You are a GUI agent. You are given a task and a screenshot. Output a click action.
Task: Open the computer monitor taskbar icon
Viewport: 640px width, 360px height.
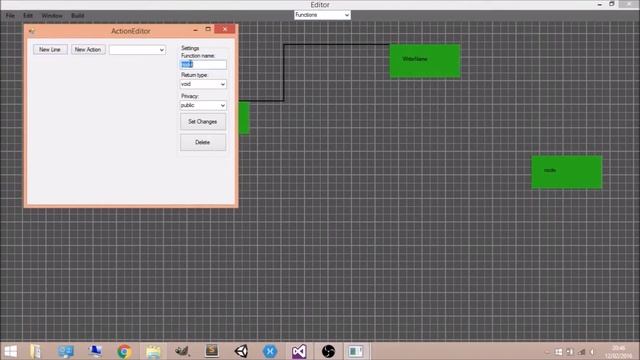coord(95,351)
